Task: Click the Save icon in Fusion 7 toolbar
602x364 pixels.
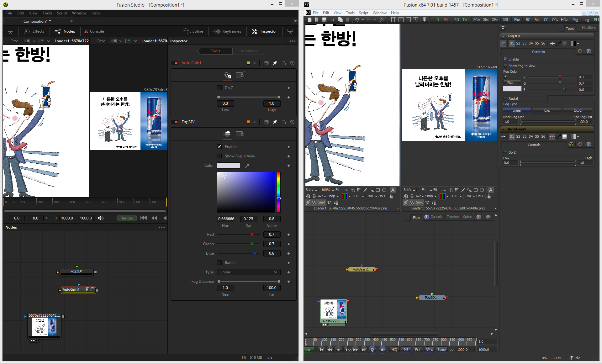Action: pos(324,19)
